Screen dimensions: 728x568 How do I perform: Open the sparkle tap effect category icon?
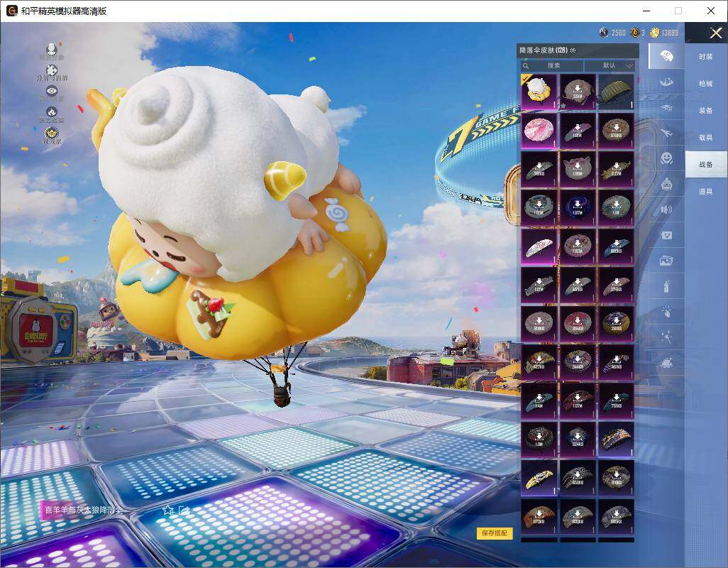666,312
